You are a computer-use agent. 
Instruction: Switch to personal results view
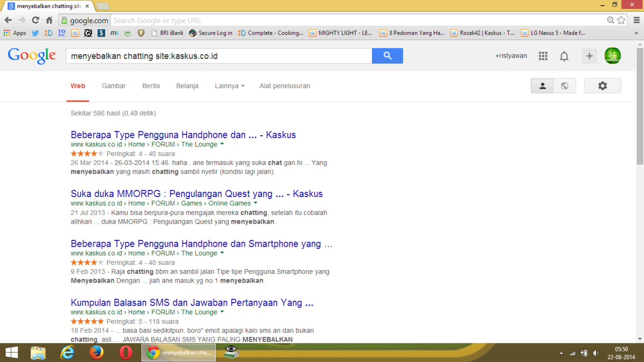pyautogui.click(x=542, y=86)
